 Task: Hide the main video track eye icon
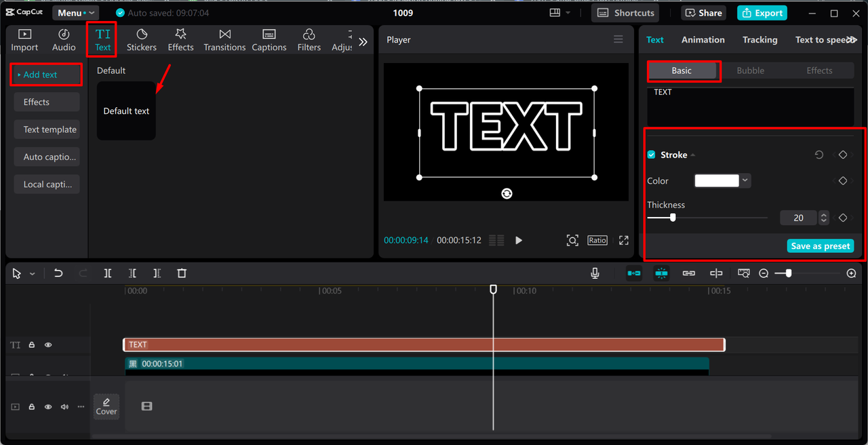click(48, 407)
